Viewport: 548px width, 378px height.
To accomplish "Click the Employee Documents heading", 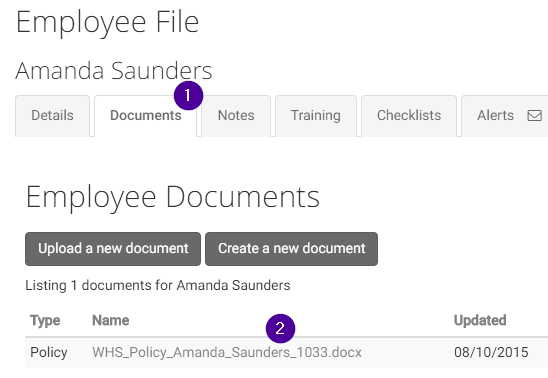I will pyautogui.click(x=173, y=197).
